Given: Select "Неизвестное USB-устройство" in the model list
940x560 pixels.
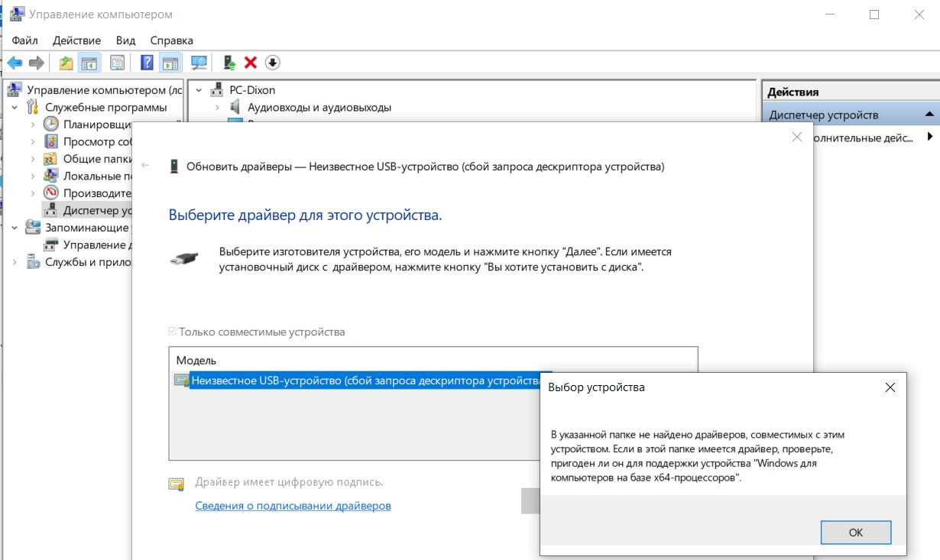Looking at the screenshot, I should [x=365, y=380].
